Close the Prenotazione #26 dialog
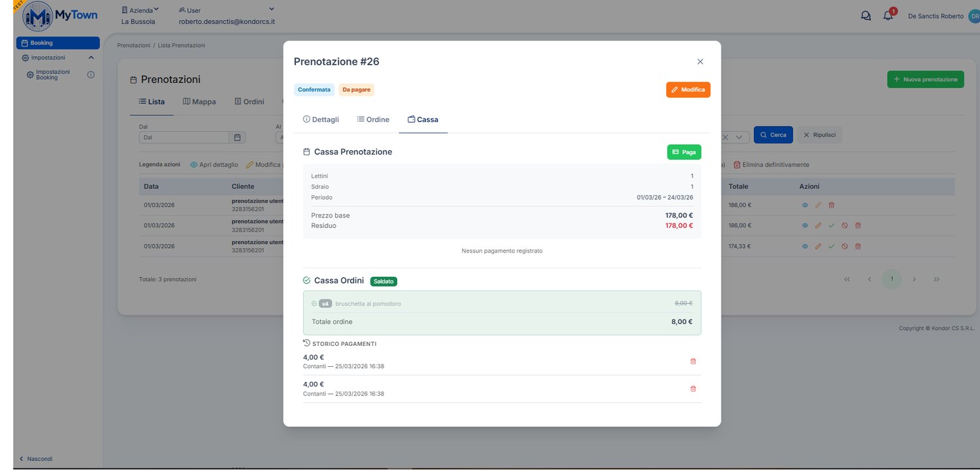 pyautogui.click(x=700, y=61)
